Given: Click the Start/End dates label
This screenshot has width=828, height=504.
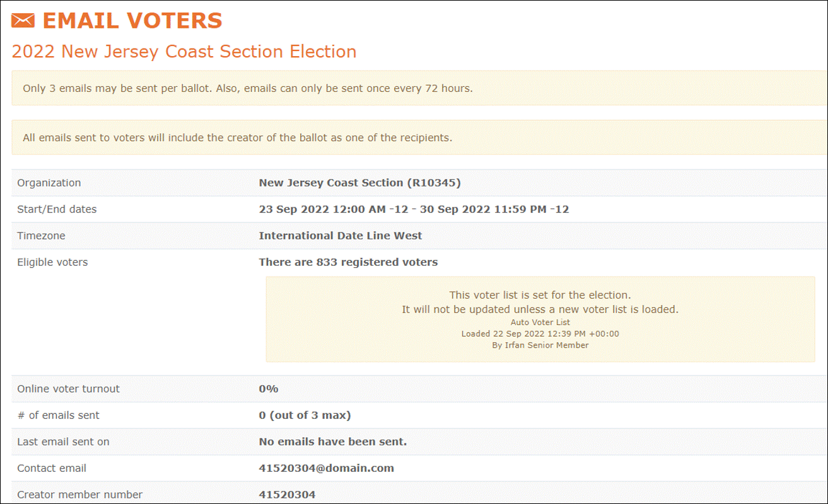Looking at the screenshot, I should (x=57, y=209).
